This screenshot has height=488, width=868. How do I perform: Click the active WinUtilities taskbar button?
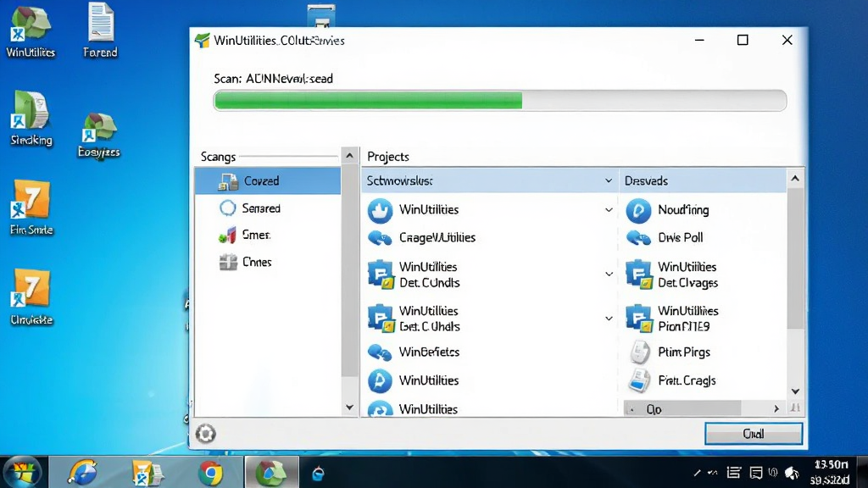click(271, 473)
